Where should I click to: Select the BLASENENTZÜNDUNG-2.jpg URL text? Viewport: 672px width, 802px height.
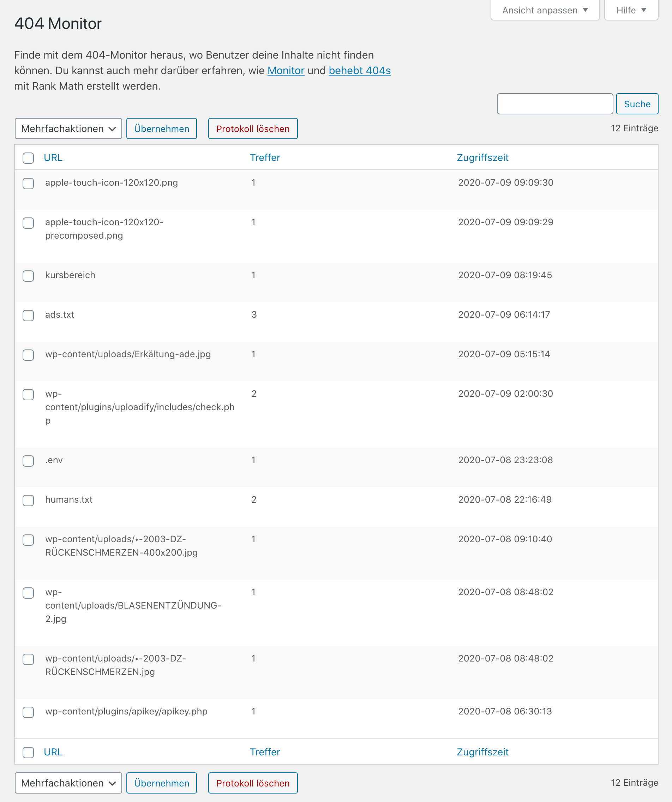[x=133, y=605]
